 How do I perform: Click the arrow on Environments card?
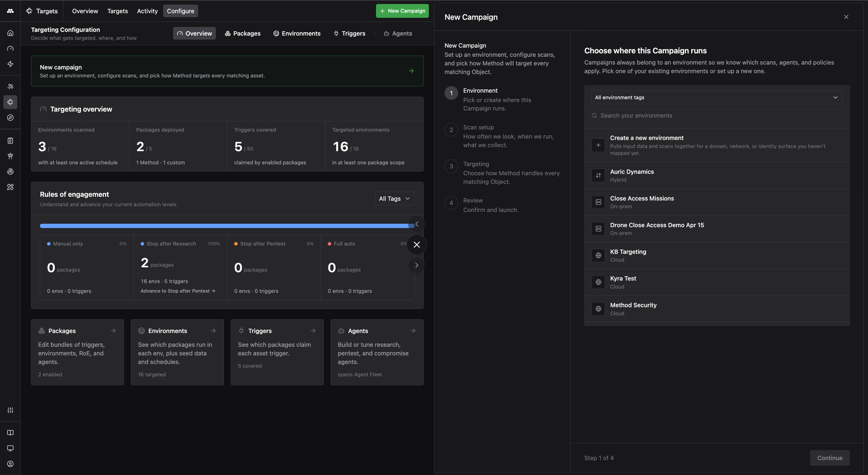(x=213, y=331)
